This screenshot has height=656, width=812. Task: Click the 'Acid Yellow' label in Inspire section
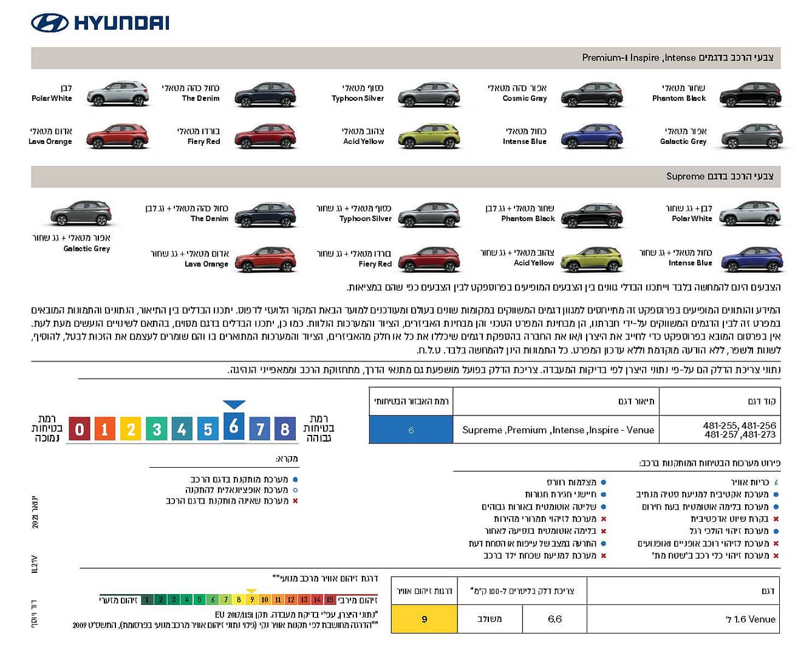point(363,142)
